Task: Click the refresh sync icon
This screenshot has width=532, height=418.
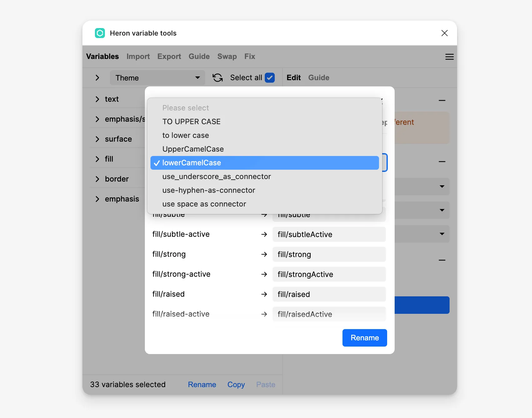Action: tap(218, 78)
